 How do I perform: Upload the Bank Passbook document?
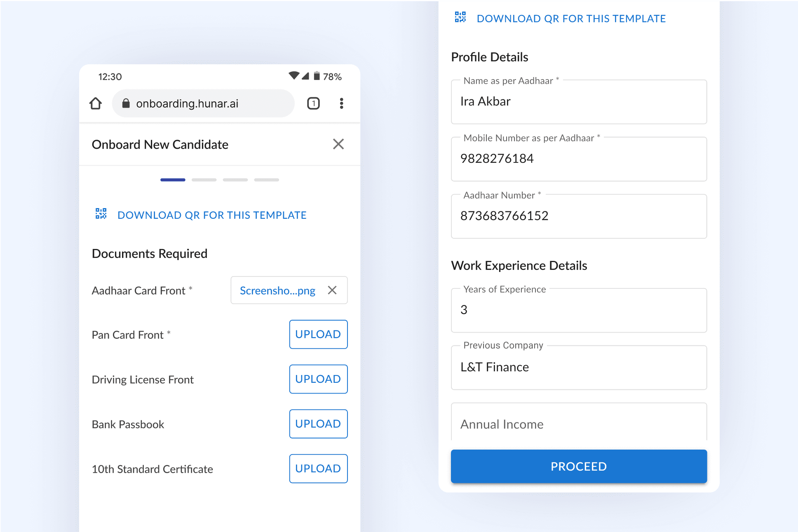pyautogui.click(x=318, y=424)
